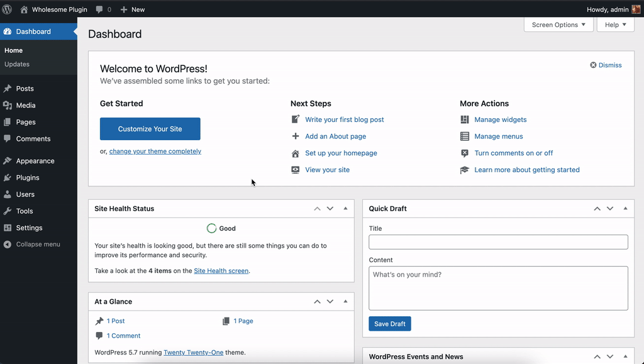Click the plus icon beside New
The height and width of the screenshot is (364, 644).
[124, 9]
